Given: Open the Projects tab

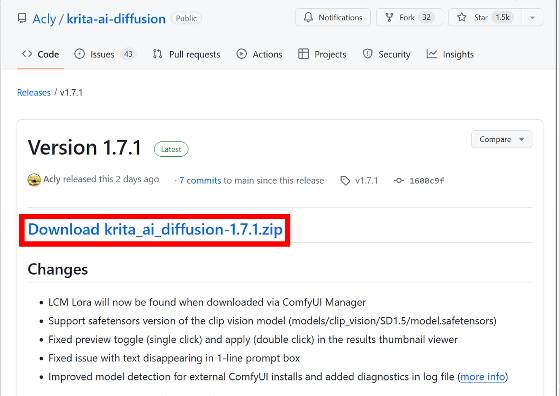Looking at the screenshot, I should pos(322,54).
